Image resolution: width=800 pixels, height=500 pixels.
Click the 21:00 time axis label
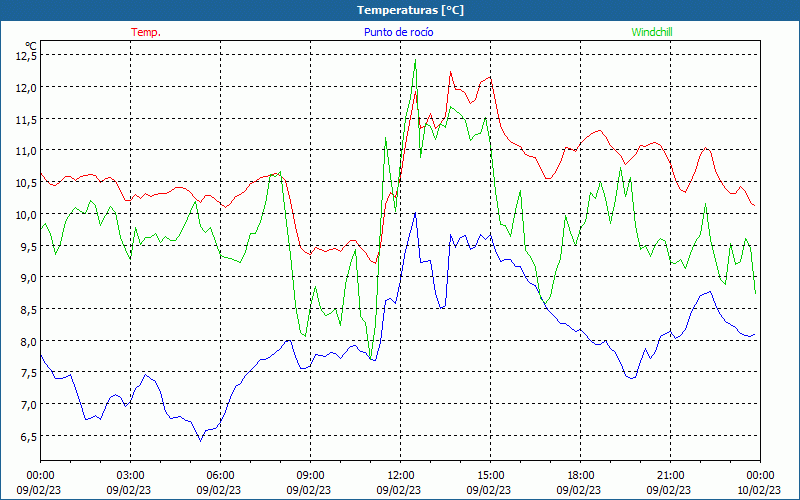(670, 475)
